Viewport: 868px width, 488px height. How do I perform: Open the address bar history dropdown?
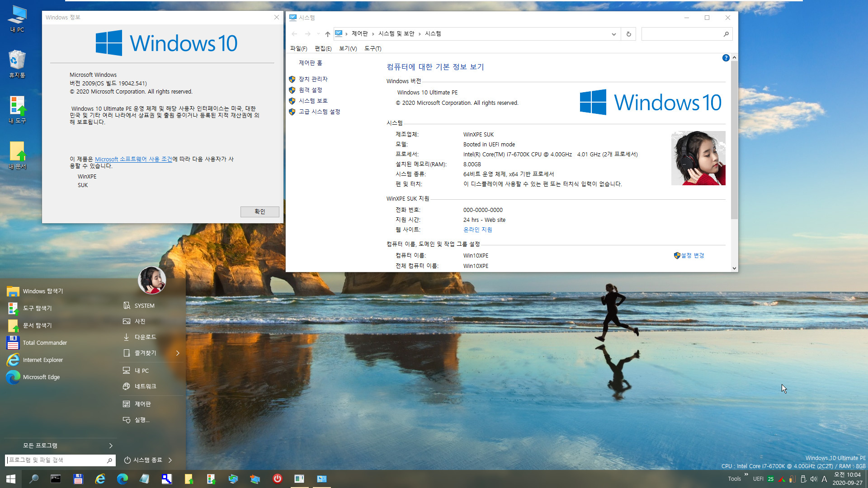613,34
